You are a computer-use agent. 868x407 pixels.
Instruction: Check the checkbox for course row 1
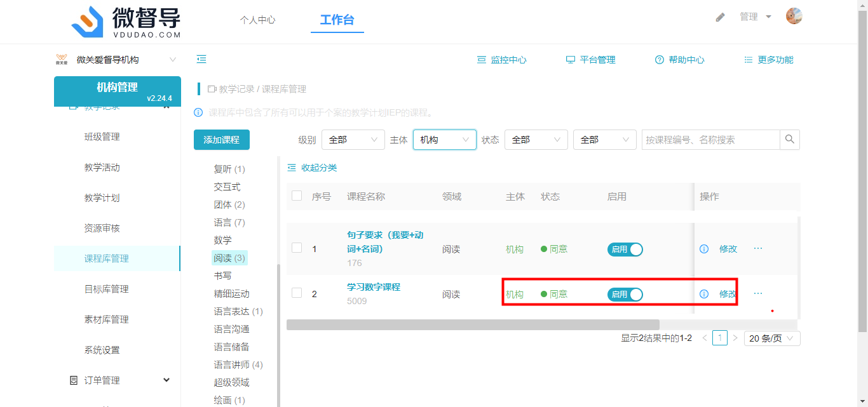[297, 248]
